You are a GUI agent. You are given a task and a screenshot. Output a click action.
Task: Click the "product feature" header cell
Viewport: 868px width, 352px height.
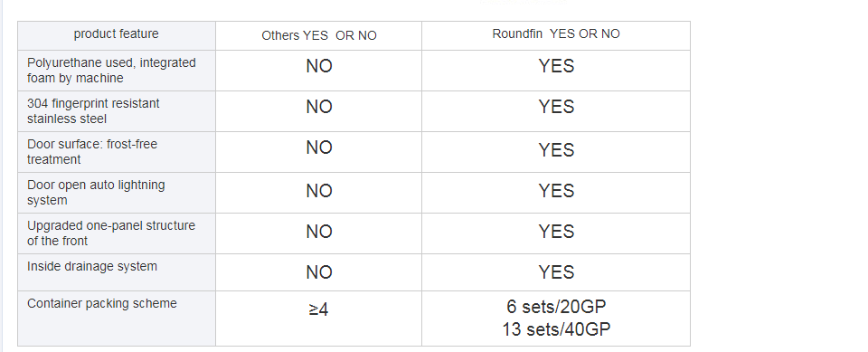point(117,35)
